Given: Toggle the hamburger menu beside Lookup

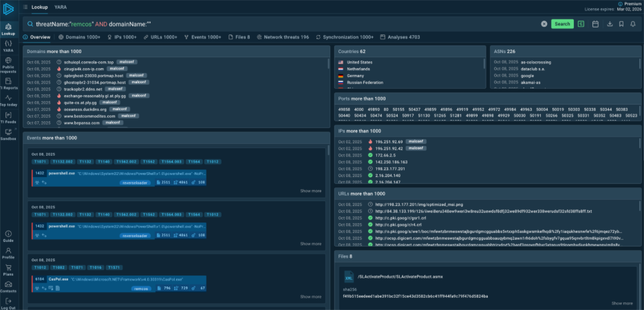Looking at the screenshot, I should pyautogui.click(x=25, y=7).
